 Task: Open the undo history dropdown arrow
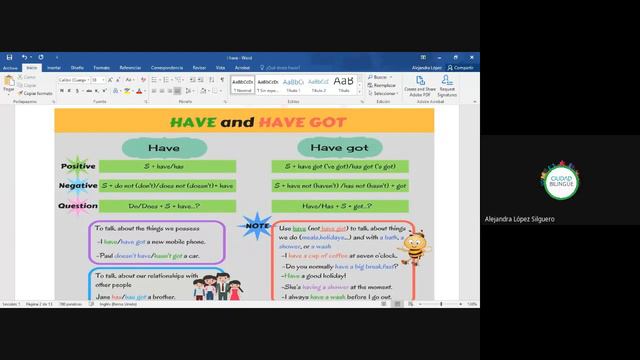tap(31, 58)
